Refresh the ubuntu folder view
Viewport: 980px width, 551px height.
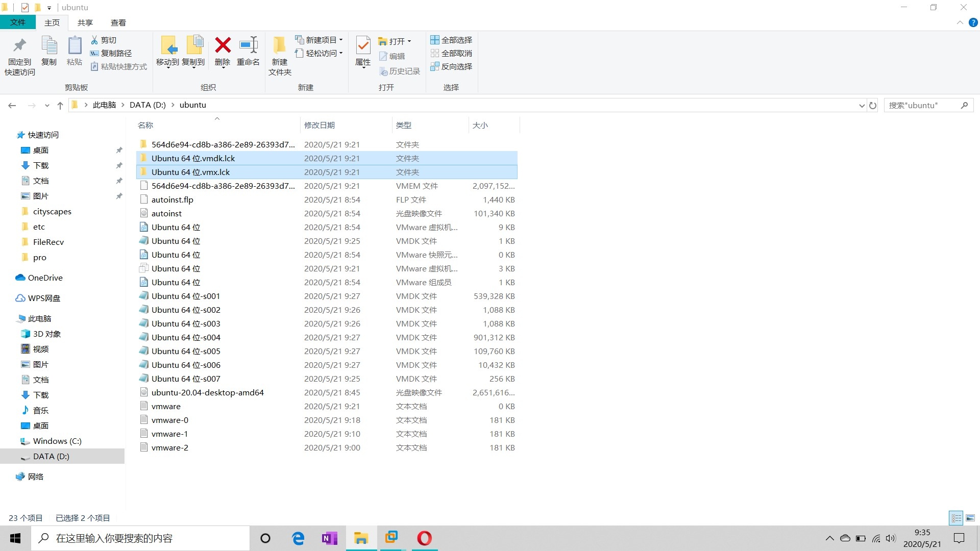pos(873,105)
